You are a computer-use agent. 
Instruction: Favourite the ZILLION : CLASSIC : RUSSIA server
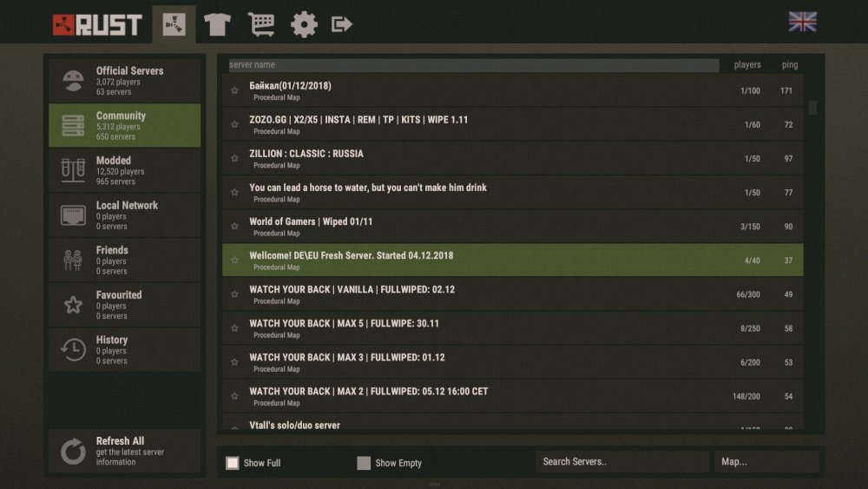click(x=234, y=159)
